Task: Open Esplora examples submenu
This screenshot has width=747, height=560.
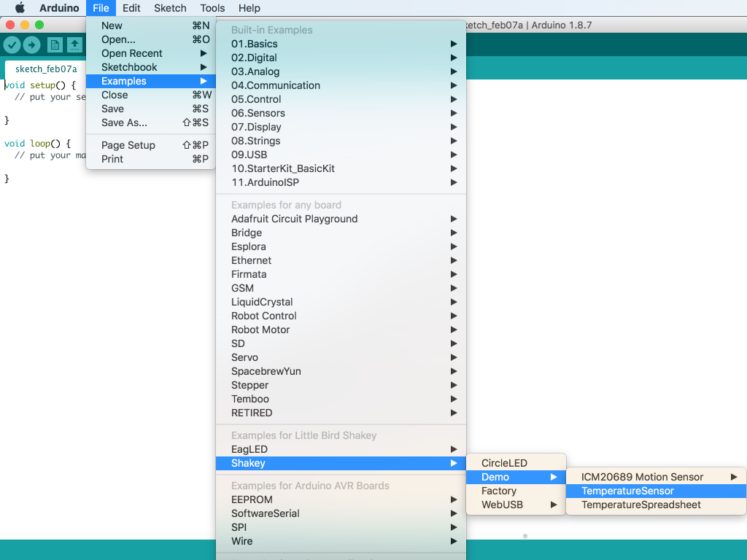Action: tap(341, 246)
